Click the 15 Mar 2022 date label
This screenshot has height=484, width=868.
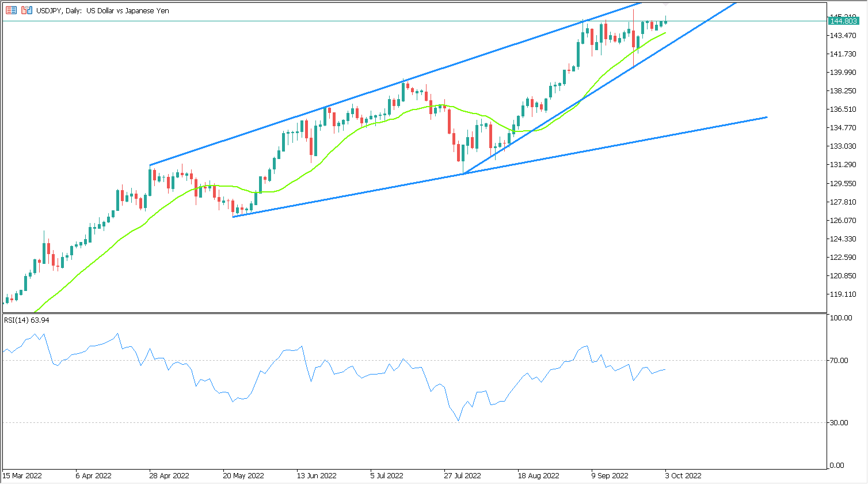point(22,476)
